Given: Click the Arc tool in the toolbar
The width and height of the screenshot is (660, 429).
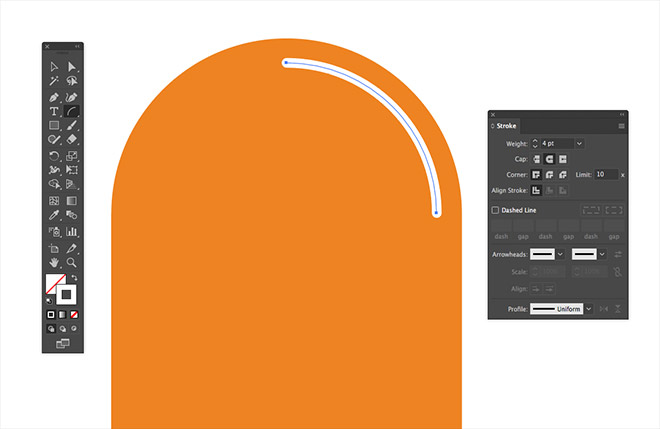Looking at the screenshot, I should pos(72,111).
